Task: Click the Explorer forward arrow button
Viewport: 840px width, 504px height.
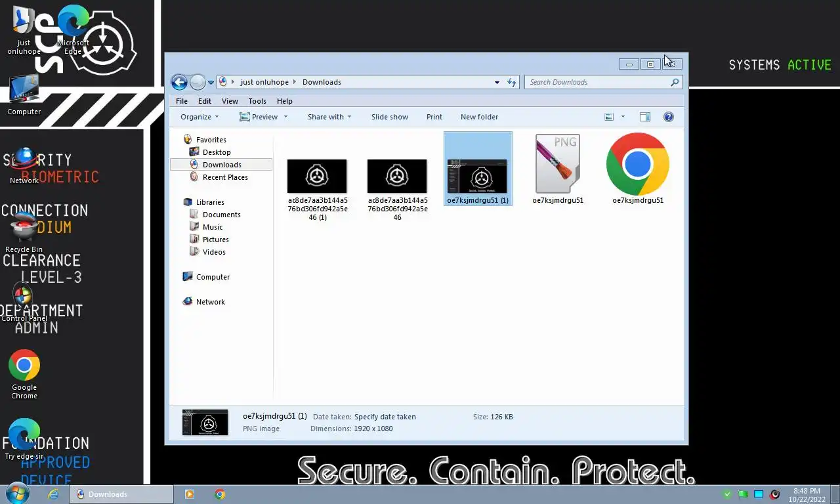Action: point(198,82)
